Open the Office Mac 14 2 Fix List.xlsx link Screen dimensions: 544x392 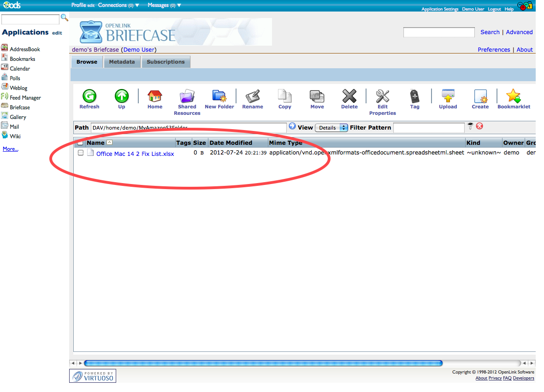(135, 154)
